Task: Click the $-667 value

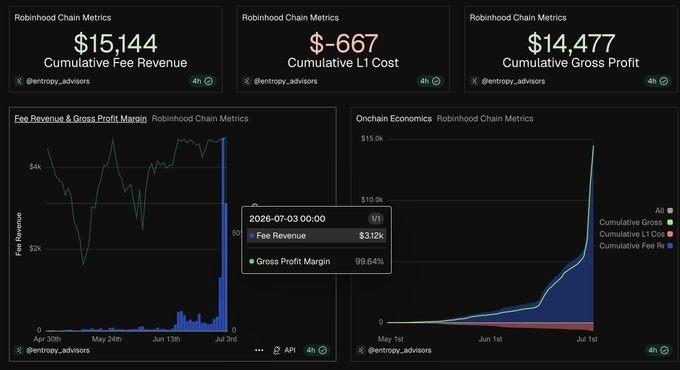Action: [343, 43]
